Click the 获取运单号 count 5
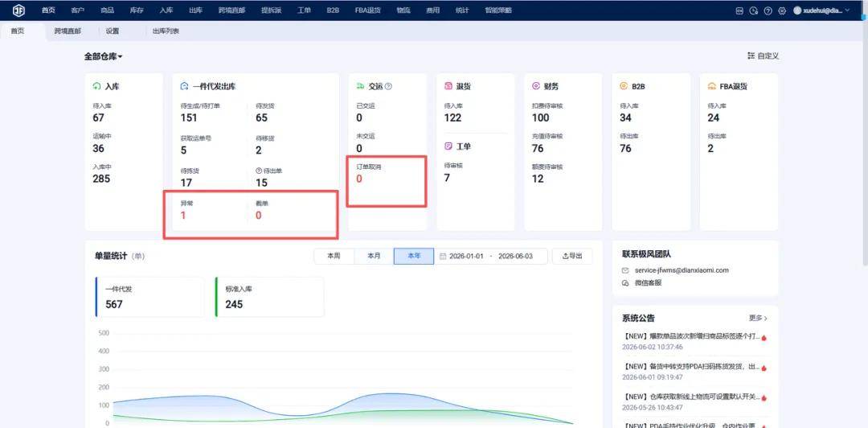This screenshot has width=868, height=428. point(183,150)
